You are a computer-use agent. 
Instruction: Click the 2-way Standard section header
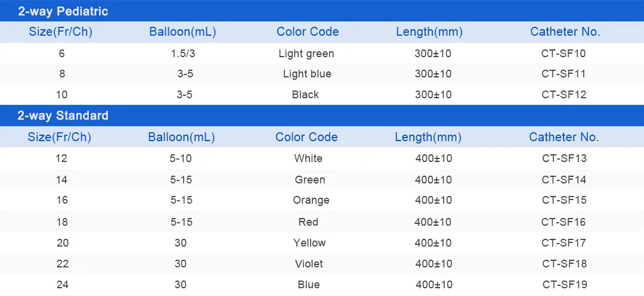[x=63, y=116]
